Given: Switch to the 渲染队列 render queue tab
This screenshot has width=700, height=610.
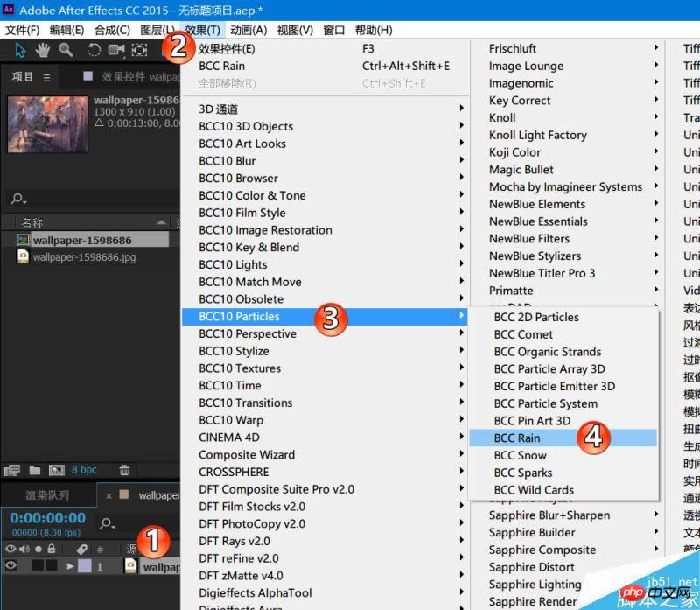Looking at the screenshot, I should (x=47, y=495).
